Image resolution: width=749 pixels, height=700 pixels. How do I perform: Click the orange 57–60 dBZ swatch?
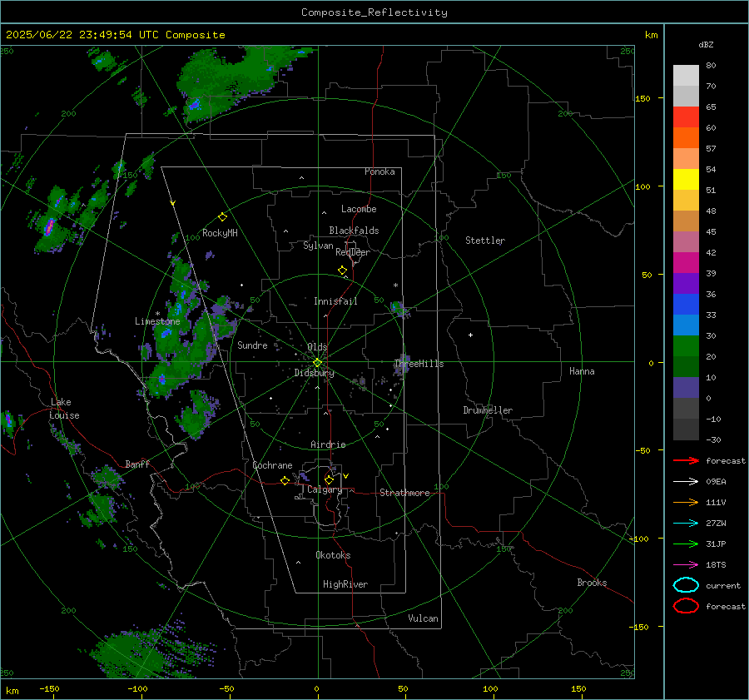click(686, 138)
